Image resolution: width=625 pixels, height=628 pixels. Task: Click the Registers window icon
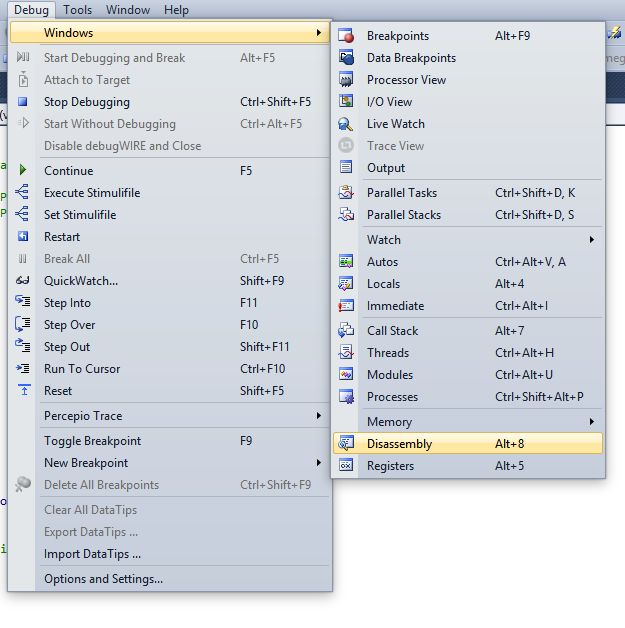pyautogui.click(x=346, y=465)
